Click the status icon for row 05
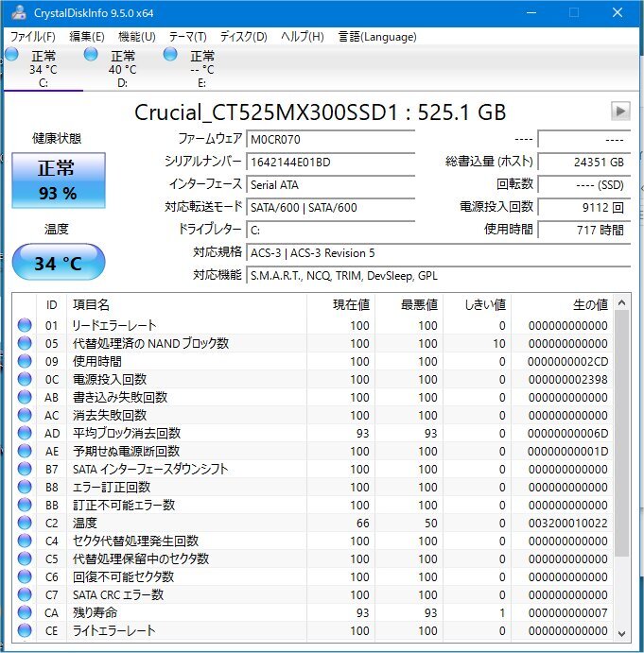 25,343
